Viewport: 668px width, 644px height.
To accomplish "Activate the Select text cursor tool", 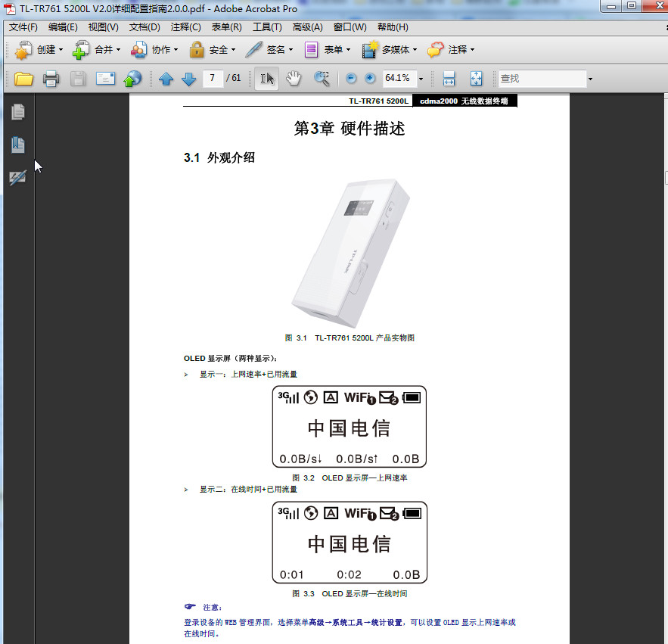I will click(267, 79).
